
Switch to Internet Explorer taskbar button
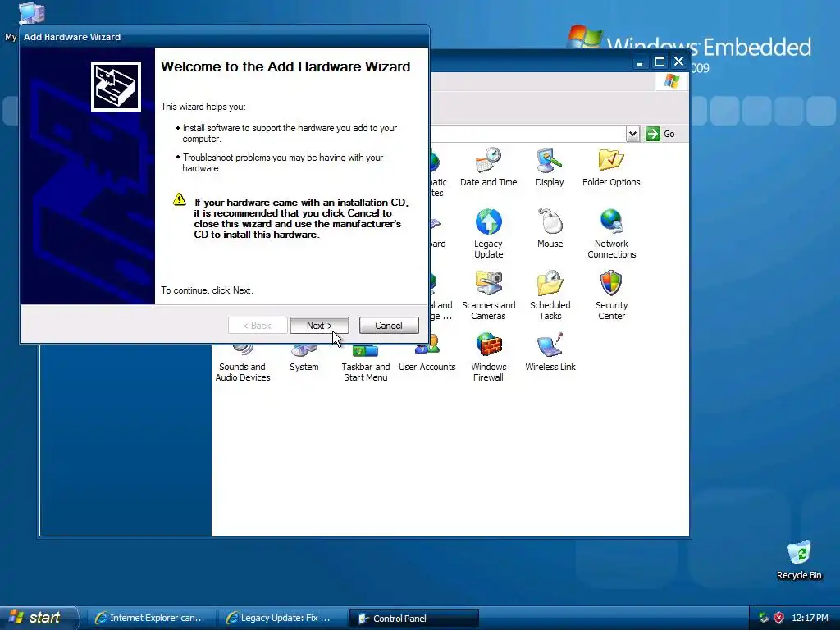[151, 618]
